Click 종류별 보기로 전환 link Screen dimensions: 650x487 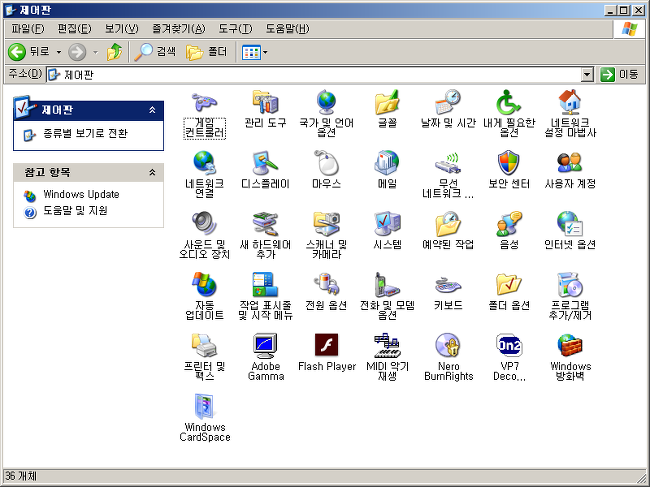click(85, 133)
